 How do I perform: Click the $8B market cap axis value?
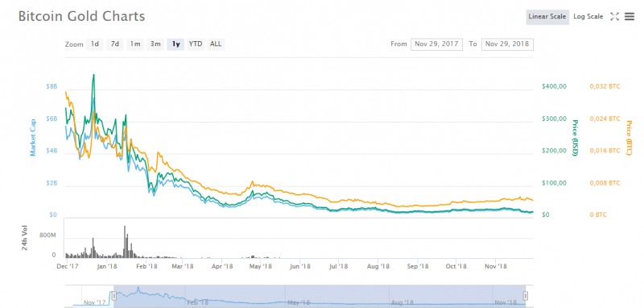(x=52, y=86)
